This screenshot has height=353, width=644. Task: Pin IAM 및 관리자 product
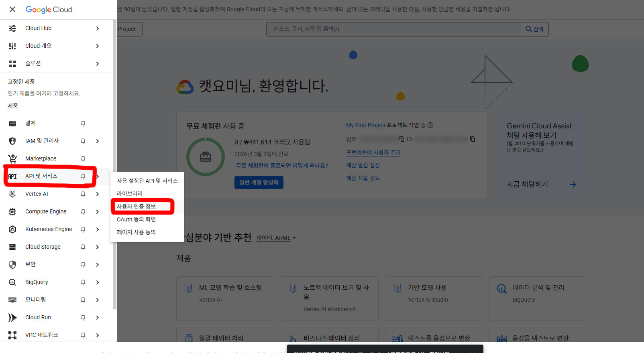click(x=83, y=141)
